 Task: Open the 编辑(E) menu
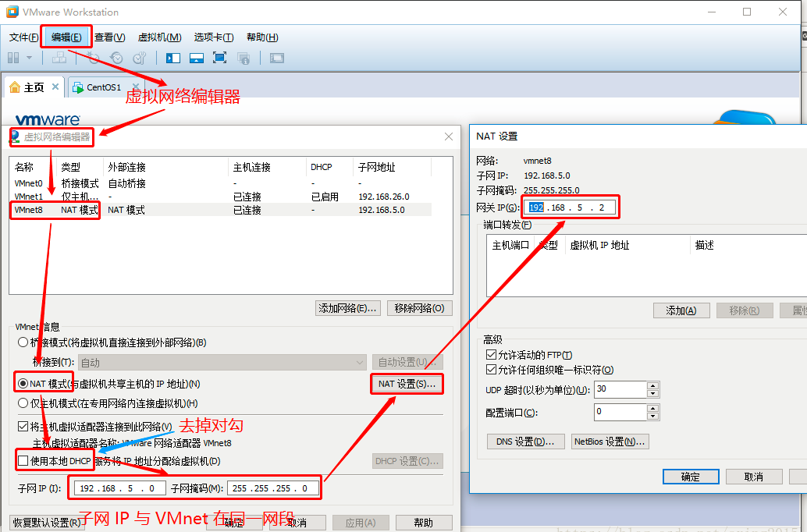(66, 37)
